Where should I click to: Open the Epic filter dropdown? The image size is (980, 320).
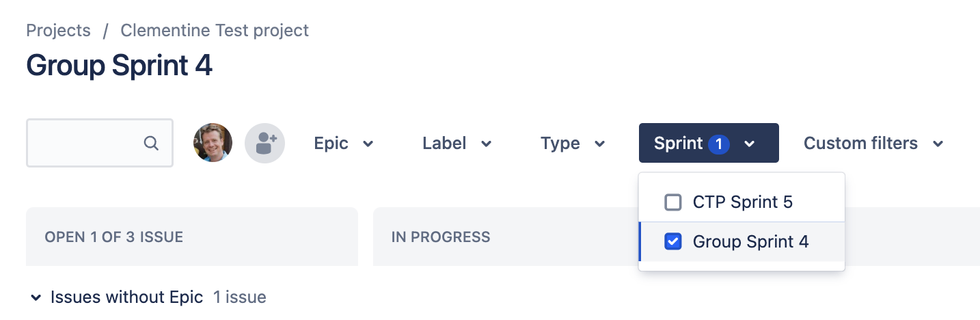pyautogui.click(x=344, y=143)
